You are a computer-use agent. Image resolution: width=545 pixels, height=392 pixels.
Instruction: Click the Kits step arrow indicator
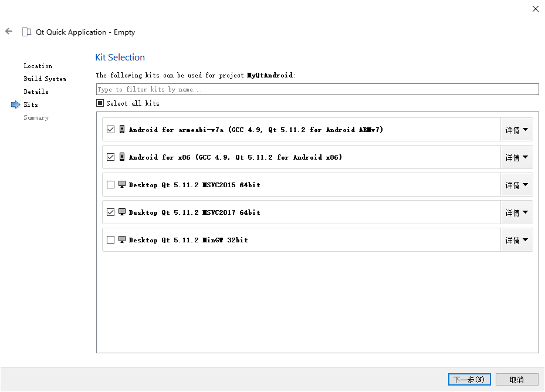click(14, 104)
